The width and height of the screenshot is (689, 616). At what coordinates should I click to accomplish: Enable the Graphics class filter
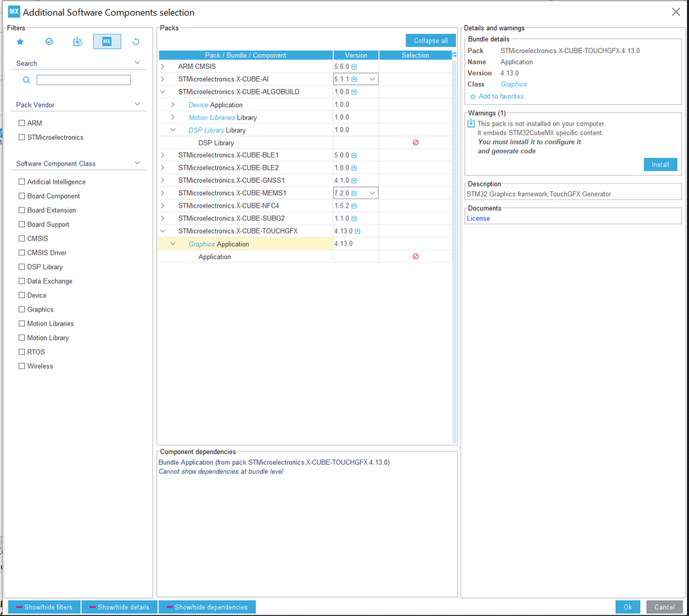21,309
